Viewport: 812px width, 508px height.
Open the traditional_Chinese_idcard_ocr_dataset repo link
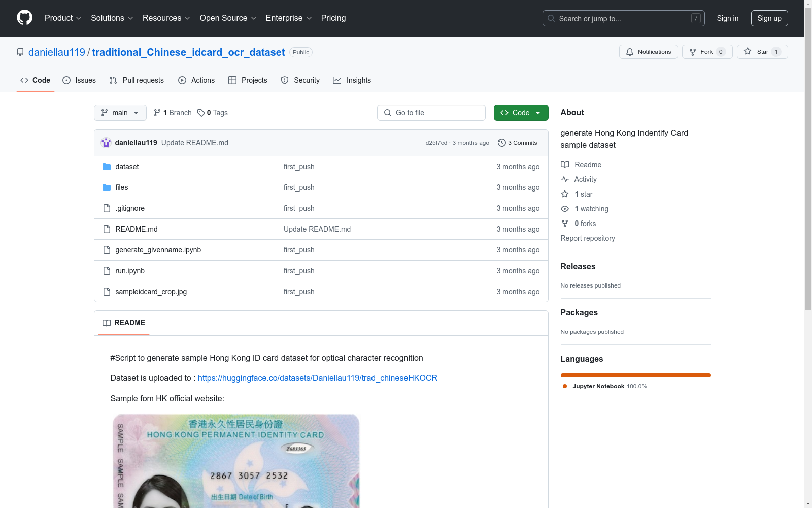click(x=188, y=52)
